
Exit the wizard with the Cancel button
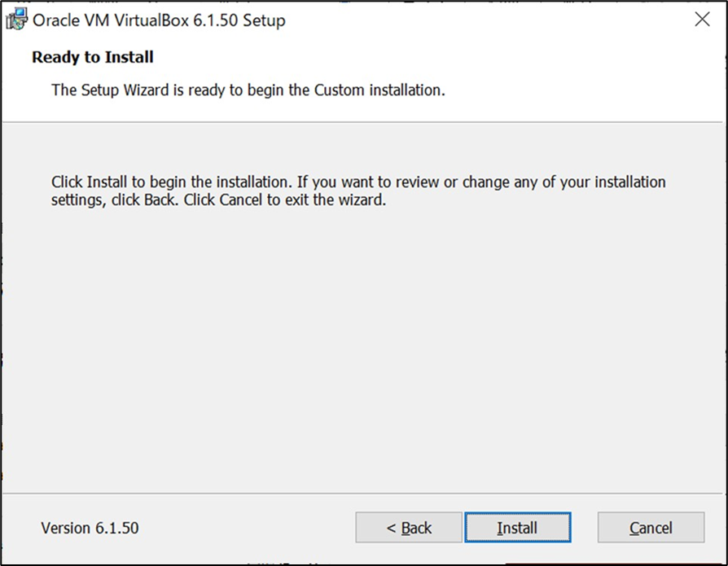tap(651, 528)
